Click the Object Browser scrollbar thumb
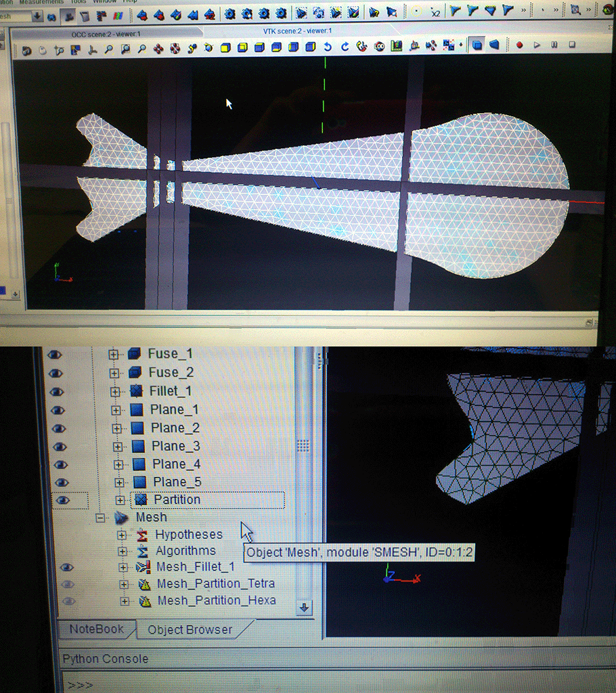Viewport: 616px width, 693px height. (x=303, y=445)
